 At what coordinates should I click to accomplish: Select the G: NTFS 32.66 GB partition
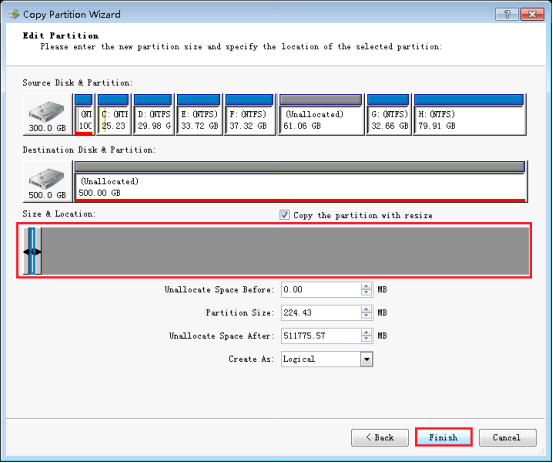click(389, 115)
